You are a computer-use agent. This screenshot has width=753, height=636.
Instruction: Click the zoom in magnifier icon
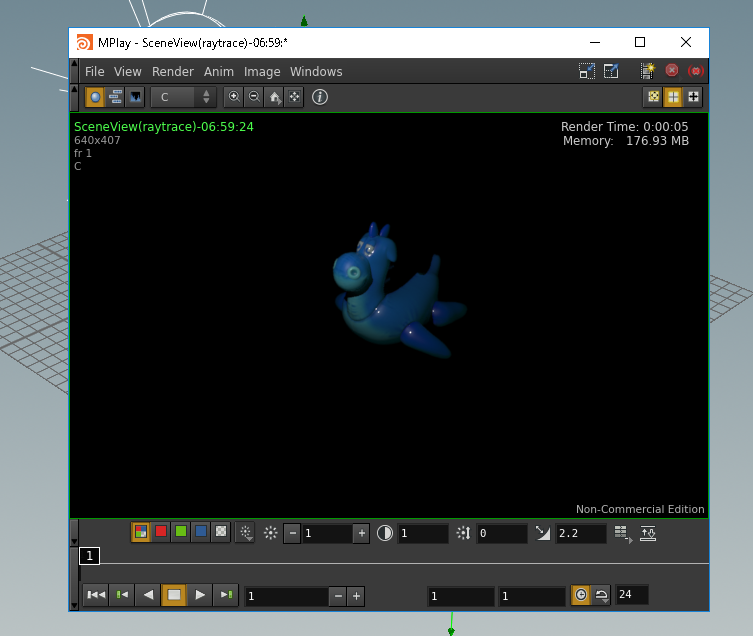[234, 97]
